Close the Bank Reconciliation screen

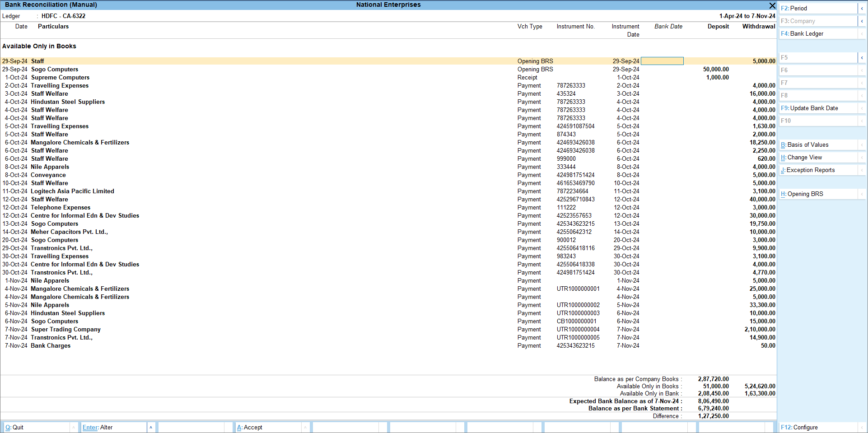click(x=772, y=5)
